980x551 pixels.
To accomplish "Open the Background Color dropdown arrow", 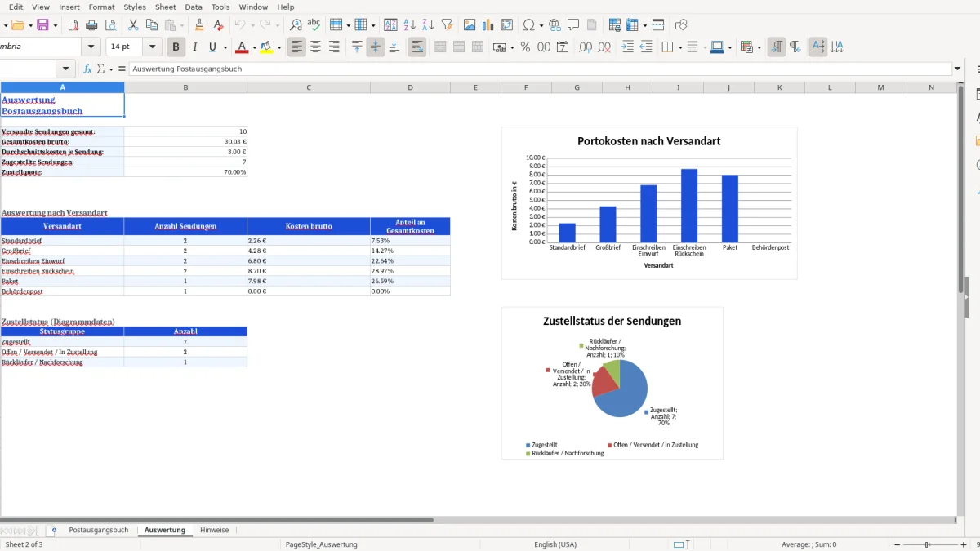I will (x=279, y=47).
